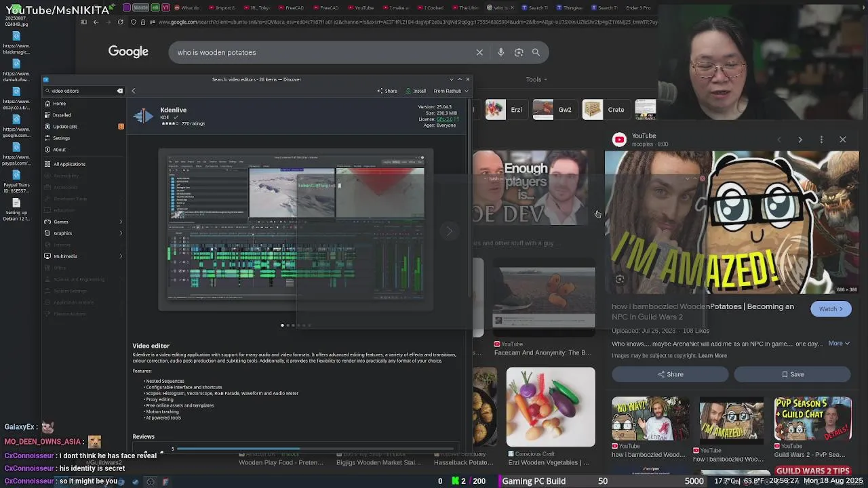The height and width of the screenshot is (488, 868).
Task: Start Google voice search with microphone
Action: point(500,52)
